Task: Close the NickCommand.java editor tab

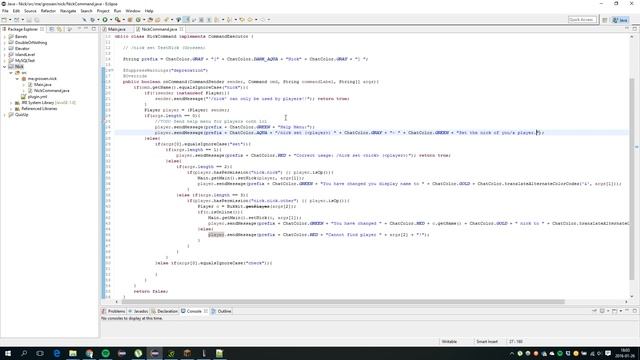Action: [181, 29]
